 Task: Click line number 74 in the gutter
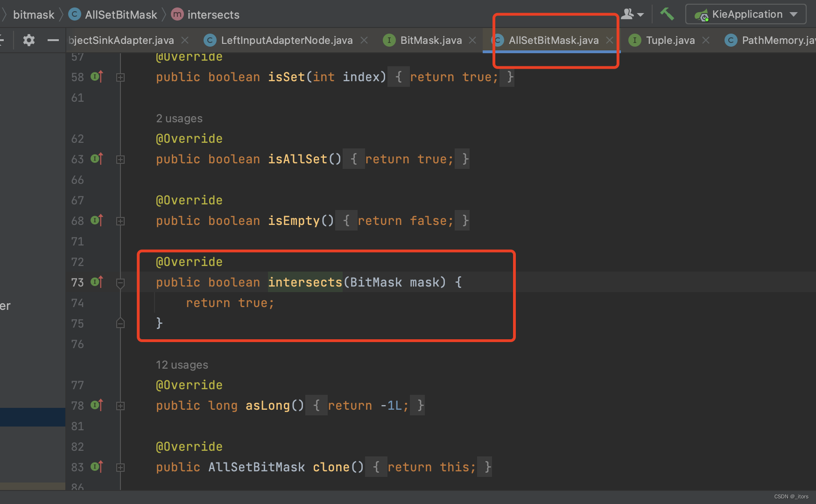click(77, 303)
